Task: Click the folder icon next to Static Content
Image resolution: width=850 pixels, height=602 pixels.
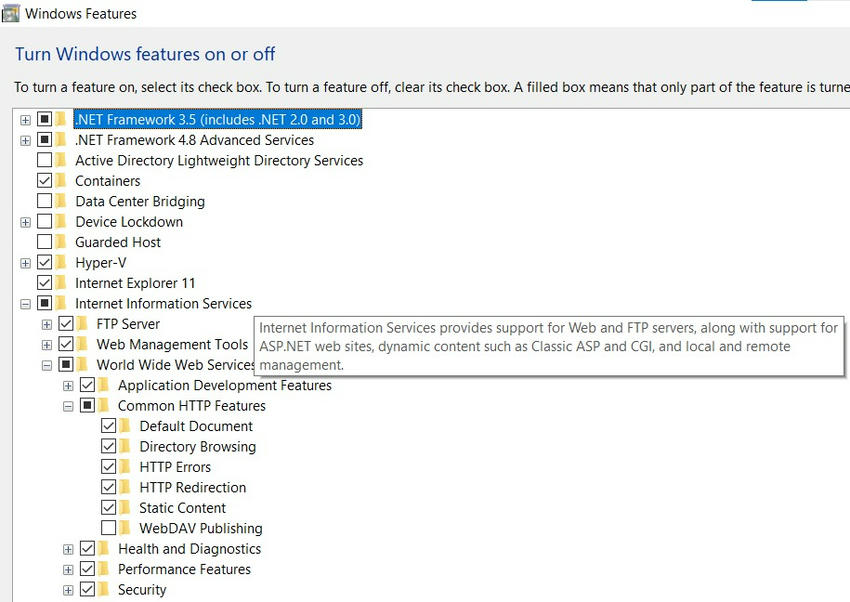Action: 126,508
